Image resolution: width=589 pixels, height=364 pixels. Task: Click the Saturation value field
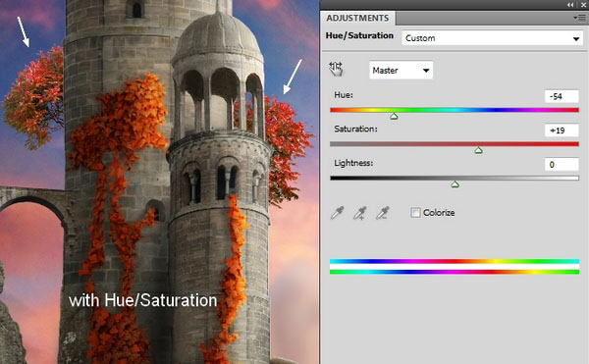(x=562, y=130)
